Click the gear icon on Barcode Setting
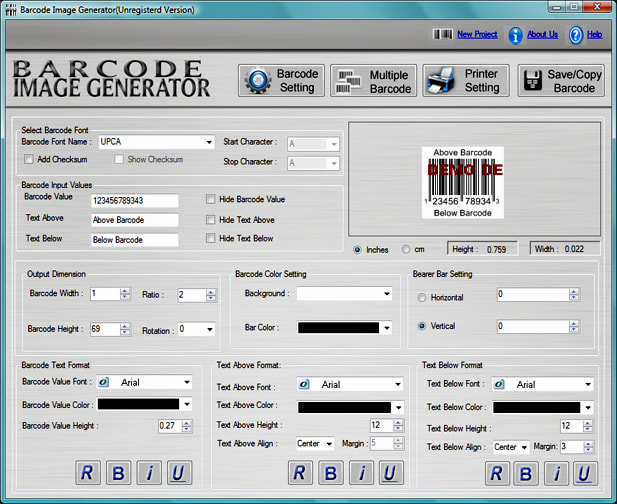 tap(258, 80)
